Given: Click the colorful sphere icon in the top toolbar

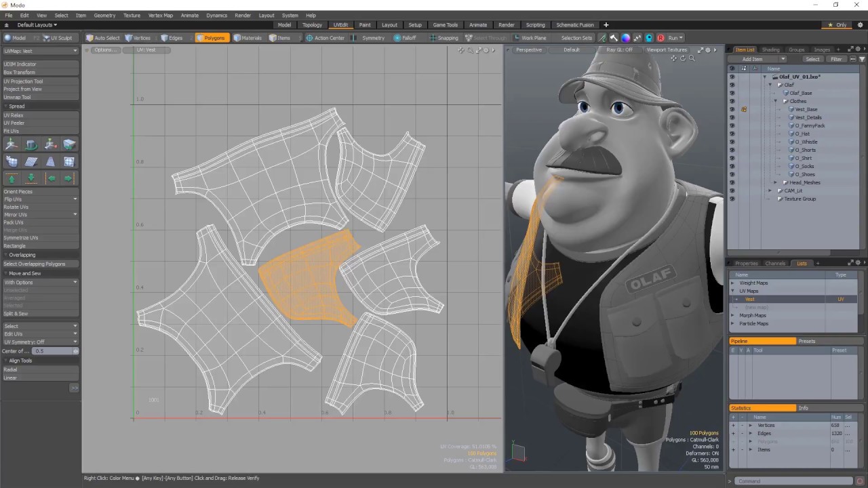Looking at the screenshot, I should coord(625,38).
